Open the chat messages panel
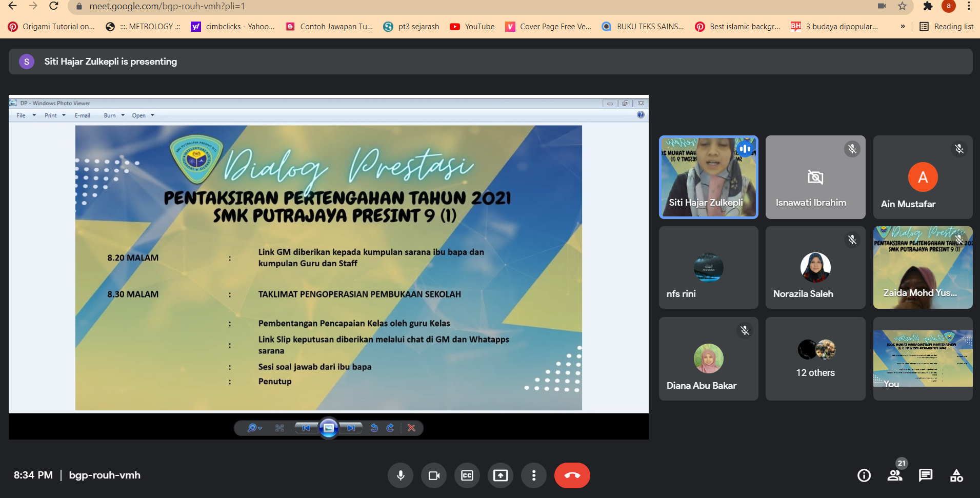The height and width of the screenshot is (498, 980). (926, 475)
